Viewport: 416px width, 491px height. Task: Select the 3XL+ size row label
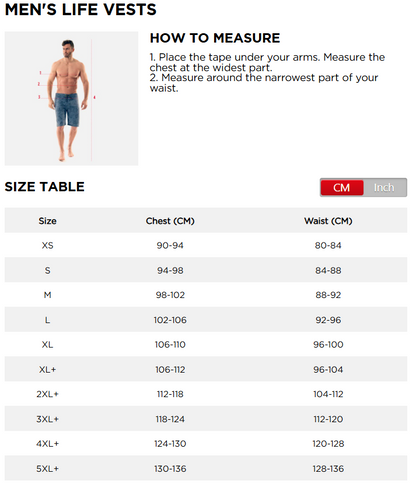coord(47,419)
